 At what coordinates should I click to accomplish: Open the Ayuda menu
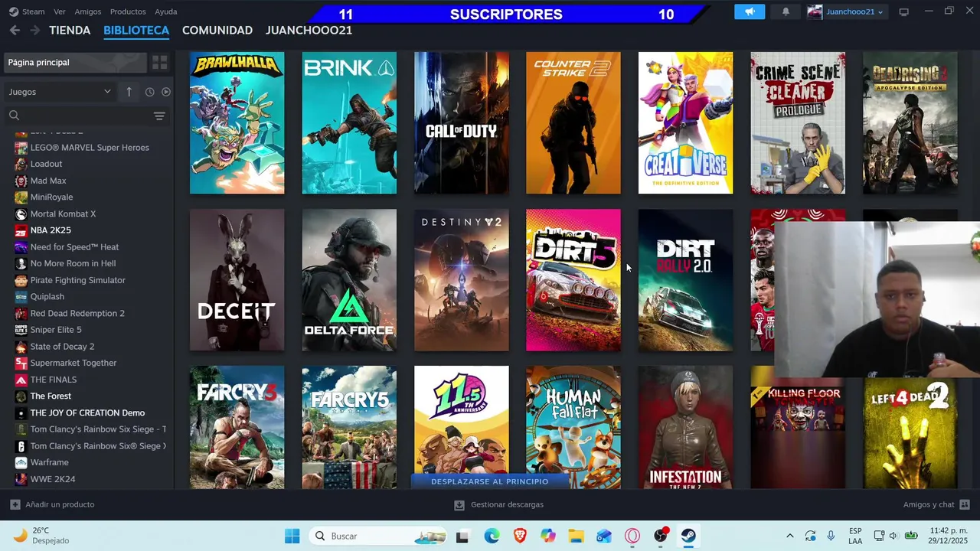tap(166, 11)
